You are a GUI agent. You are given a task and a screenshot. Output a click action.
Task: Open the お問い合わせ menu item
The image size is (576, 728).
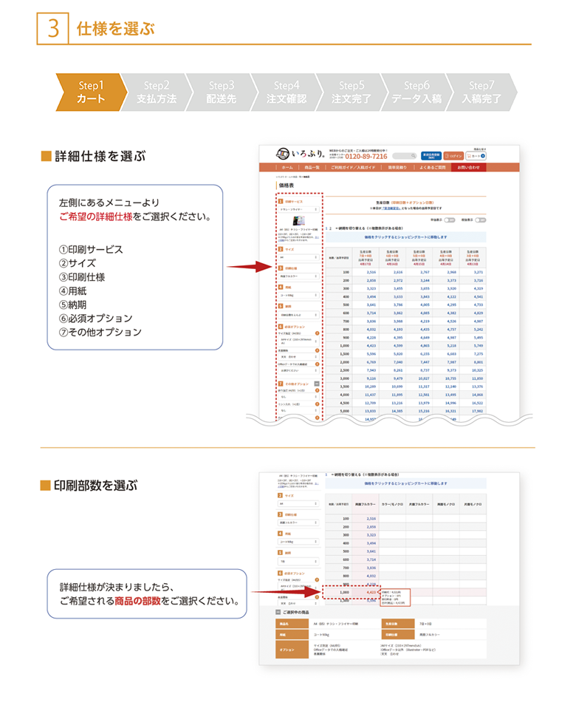pos(468,168)
